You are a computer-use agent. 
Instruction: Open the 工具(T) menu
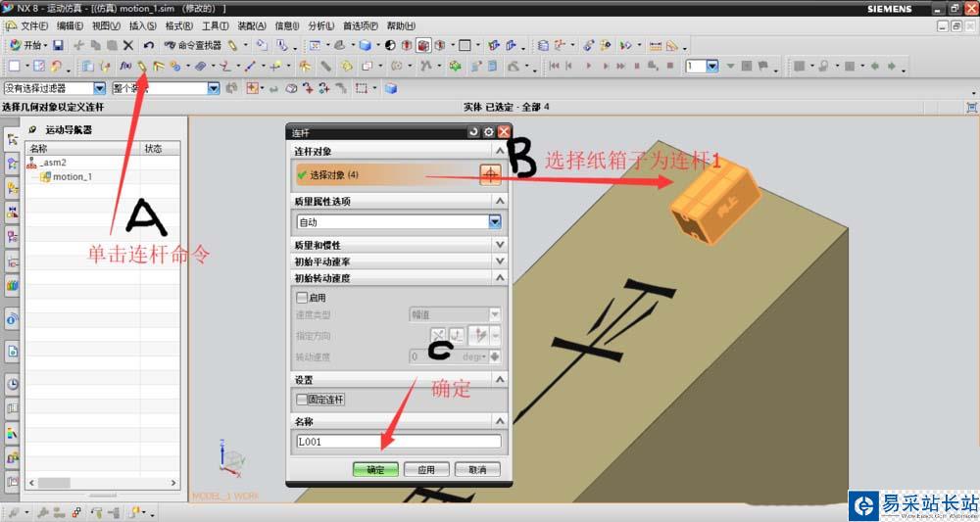[x=215, y=25]
